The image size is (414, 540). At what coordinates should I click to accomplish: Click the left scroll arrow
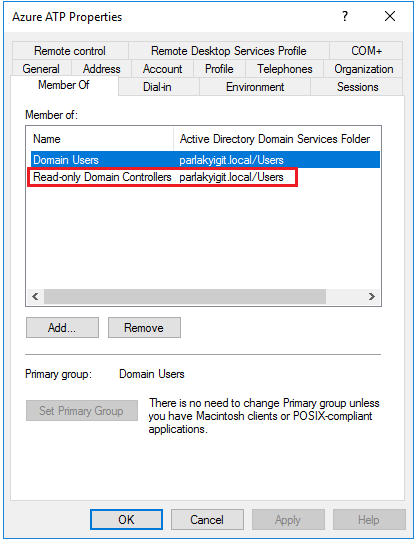(35, 297)
